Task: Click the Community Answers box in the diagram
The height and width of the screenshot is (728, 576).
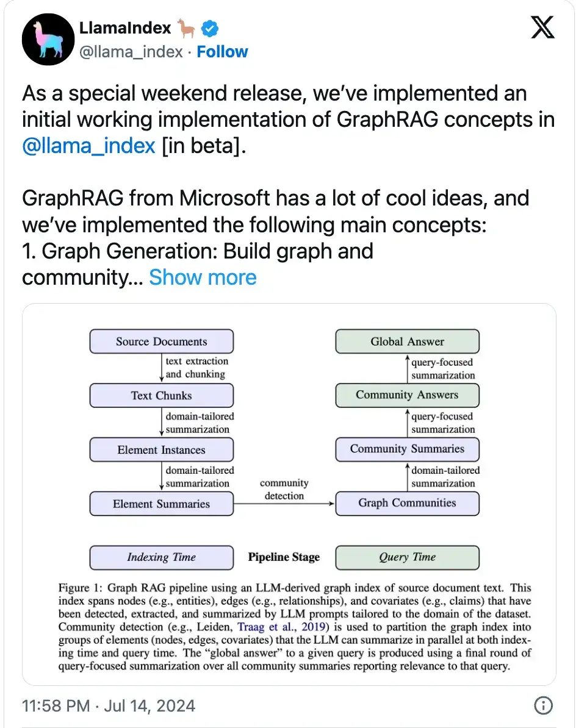Action: point(407,395)
